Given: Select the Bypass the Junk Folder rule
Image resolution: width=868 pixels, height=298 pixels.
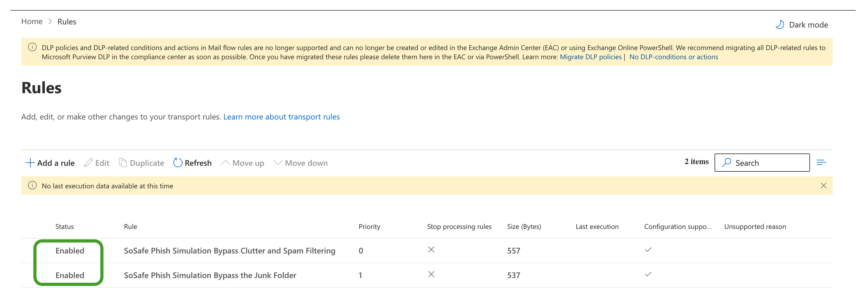Looking at the screenshot, I should (x=210, y=275).
